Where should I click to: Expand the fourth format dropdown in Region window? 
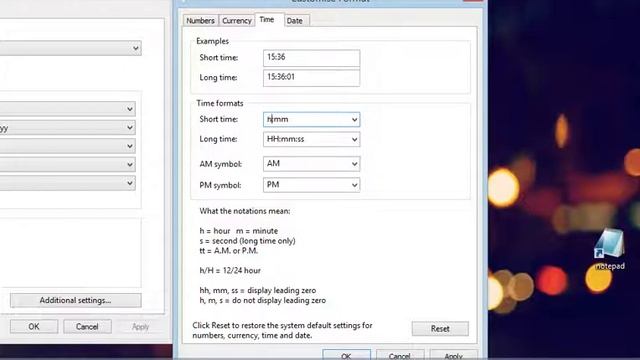point(130,164)
